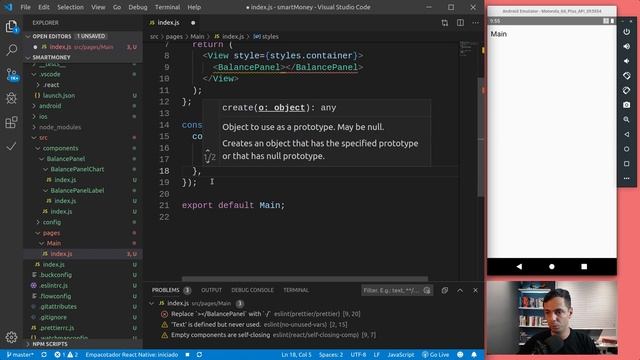The image size is (640, 360).
Task: Collapse the Open Editors section
Action: click(83, 36)
